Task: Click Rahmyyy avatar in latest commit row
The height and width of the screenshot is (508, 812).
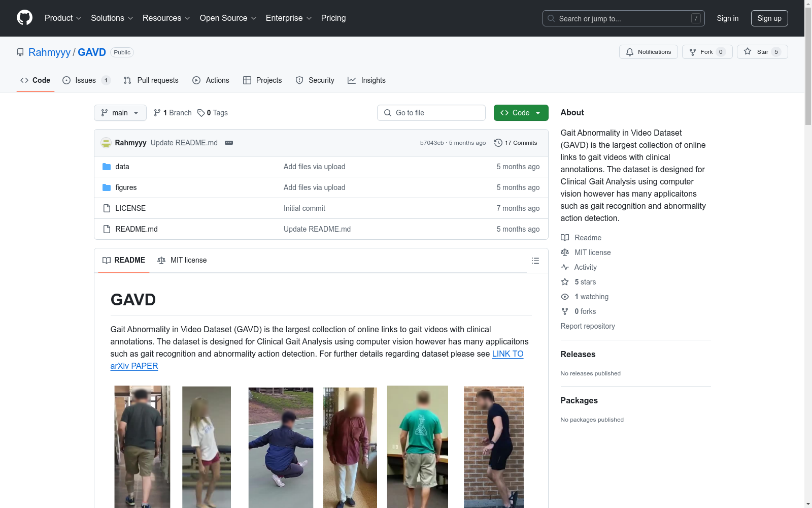Action: [x=106, y=143]
